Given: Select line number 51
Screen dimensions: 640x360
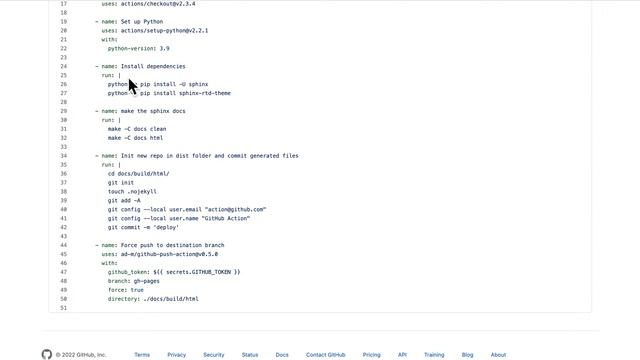Looking at the screenshot, I should click(x=64, y=308).
